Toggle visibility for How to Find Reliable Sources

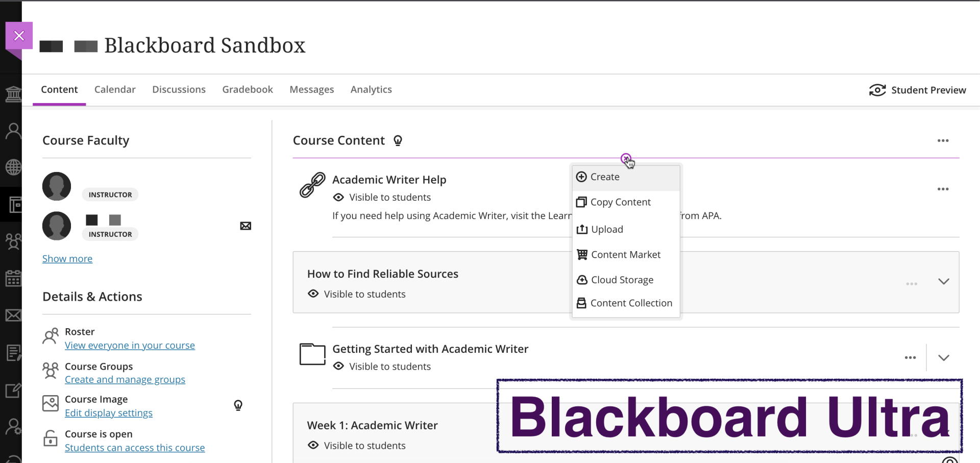point(313,294)
